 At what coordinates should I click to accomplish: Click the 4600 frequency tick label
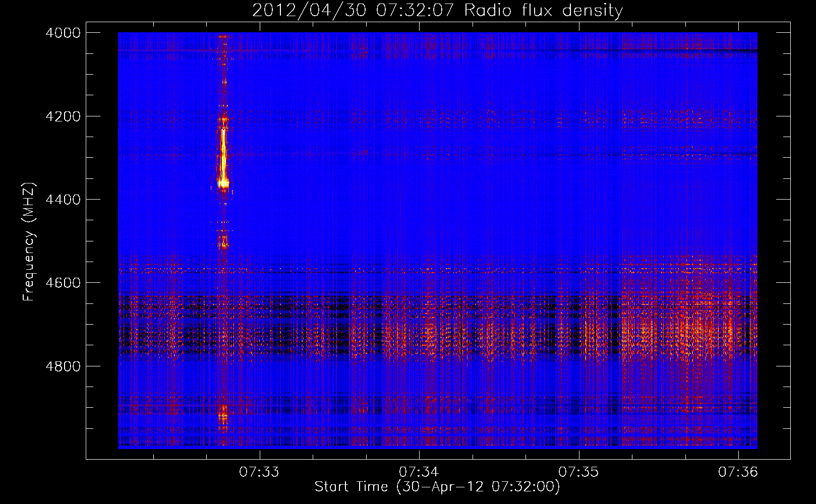[63, 283]
